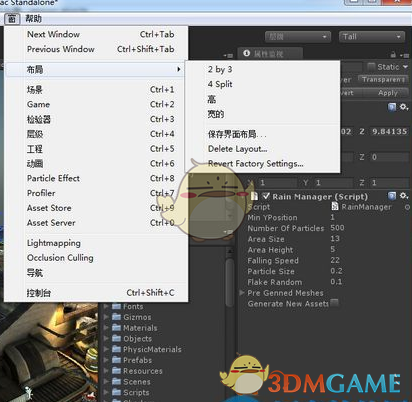Image resolution: width=412 pixels, height=402 pixels.
Task: Open the Static dropdown arrow
Action: [x=405, y=67]
